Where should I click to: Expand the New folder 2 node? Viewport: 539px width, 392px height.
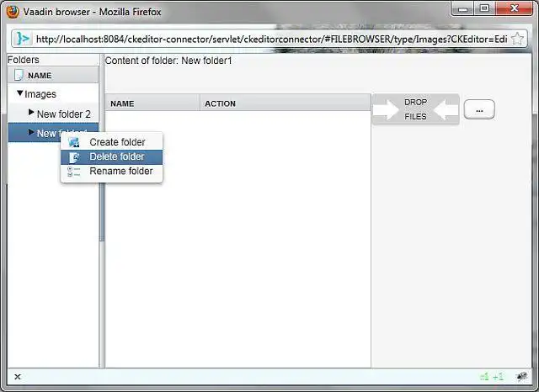31,112
